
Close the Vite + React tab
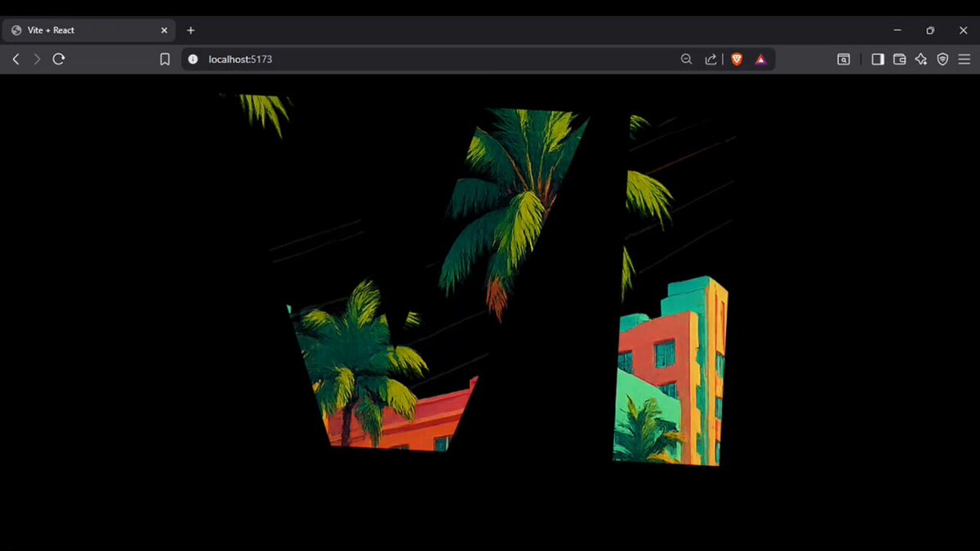pyautogui.click(x=163, y=30)
